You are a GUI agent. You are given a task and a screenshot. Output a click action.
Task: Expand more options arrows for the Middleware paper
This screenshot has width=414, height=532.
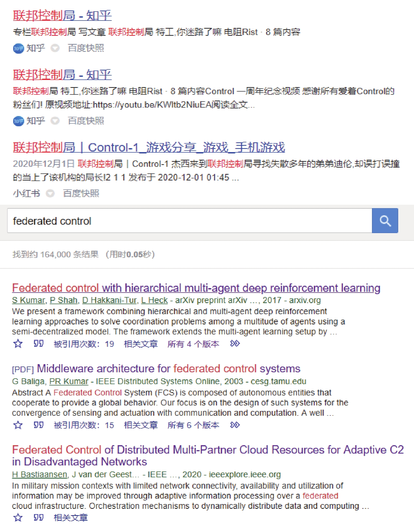coord(235,425)
